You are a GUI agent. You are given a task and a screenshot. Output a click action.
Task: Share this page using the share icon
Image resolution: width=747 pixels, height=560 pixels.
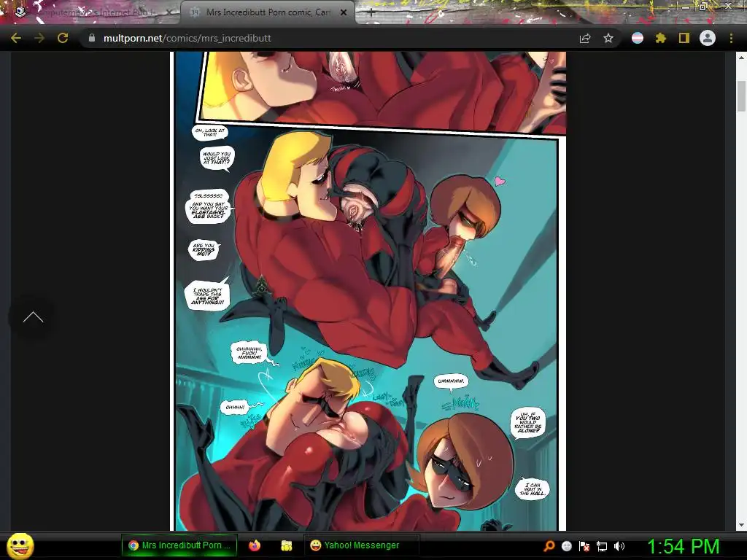click(x=585, y=38)
